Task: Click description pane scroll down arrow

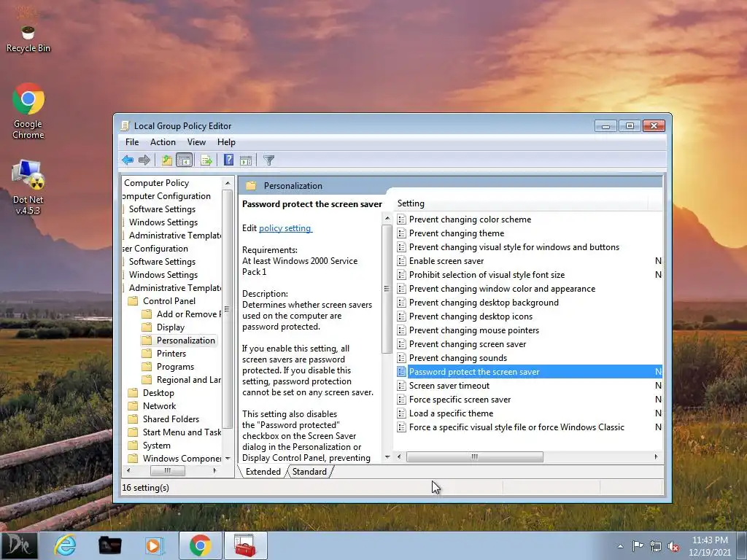Action: [387, 456]
